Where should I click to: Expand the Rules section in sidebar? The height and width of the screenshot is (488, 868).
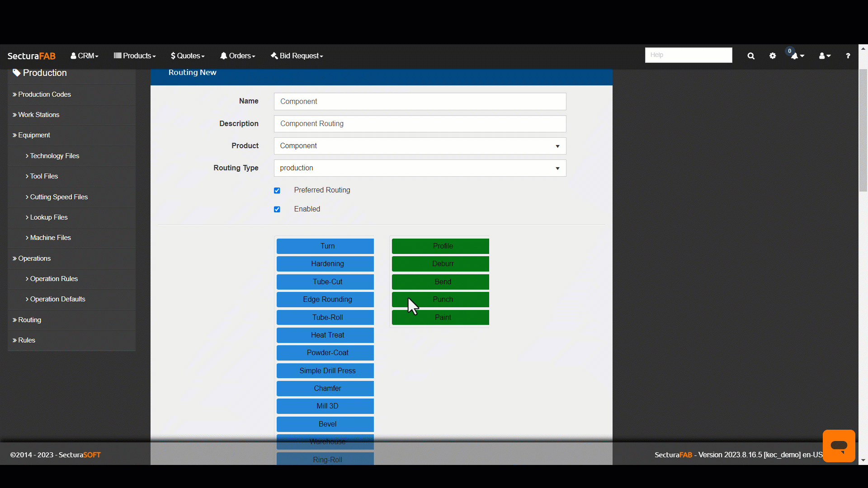(27, 340)
